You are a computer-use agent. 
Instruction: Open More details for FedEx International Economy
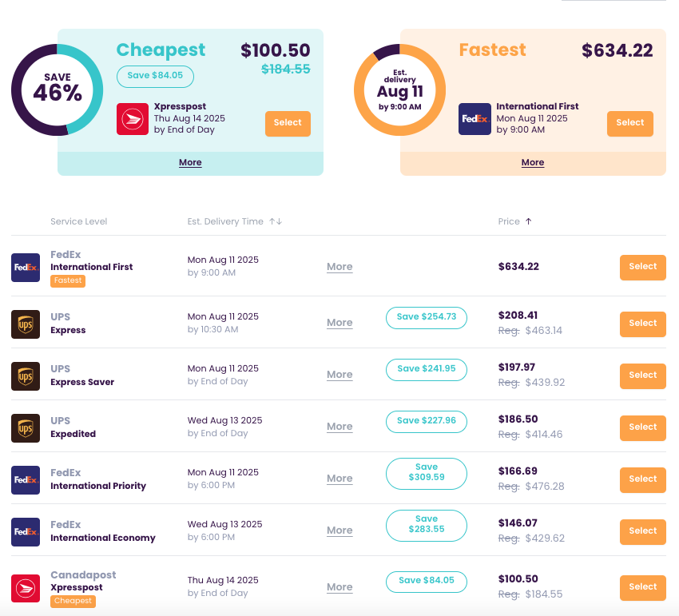[339, 531]
